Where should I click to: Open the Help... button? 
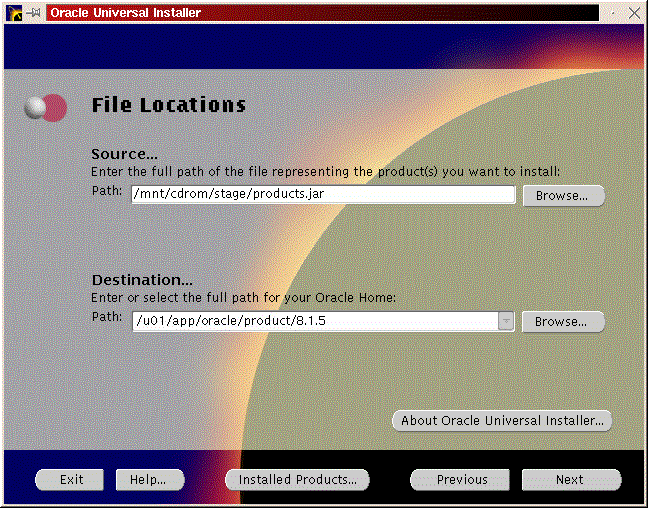[x=148, y=480]
